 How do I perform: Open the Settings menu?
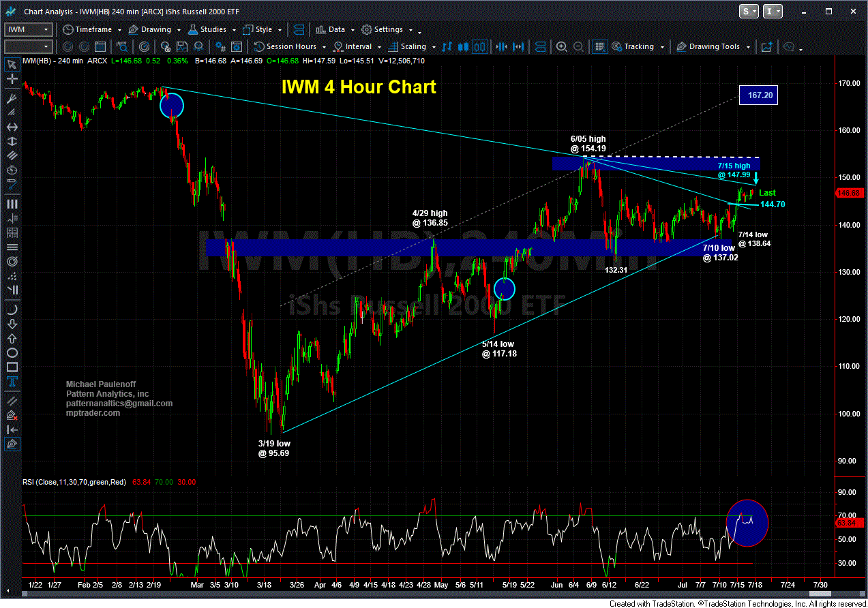383,29
